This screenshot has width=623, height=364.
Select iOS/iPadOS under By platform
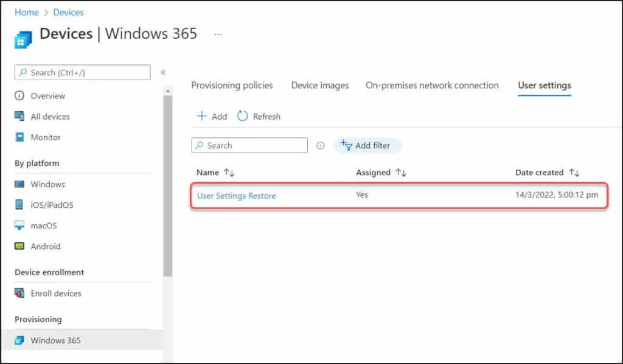pyautogui.click(x=52, y=205)
